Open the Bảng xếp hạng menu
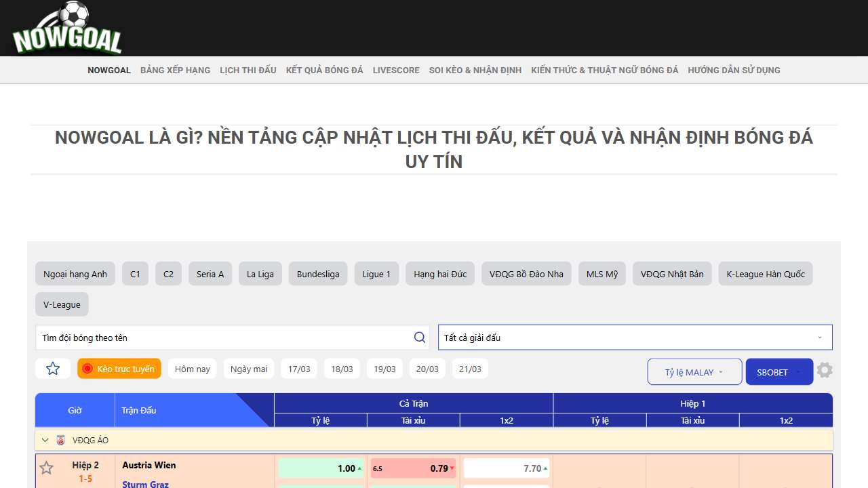868x488 pixels. pos(175,70)
